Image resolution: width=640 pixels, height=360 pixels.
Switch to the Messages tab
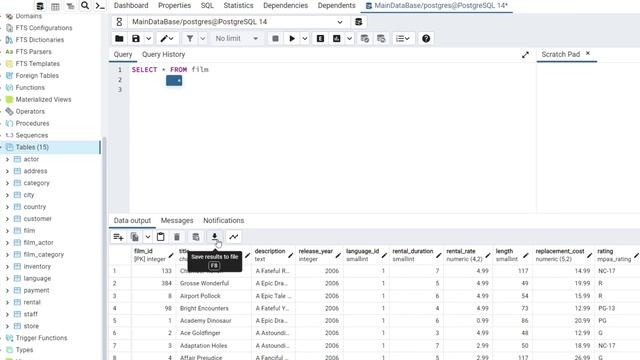pos(177,220)
